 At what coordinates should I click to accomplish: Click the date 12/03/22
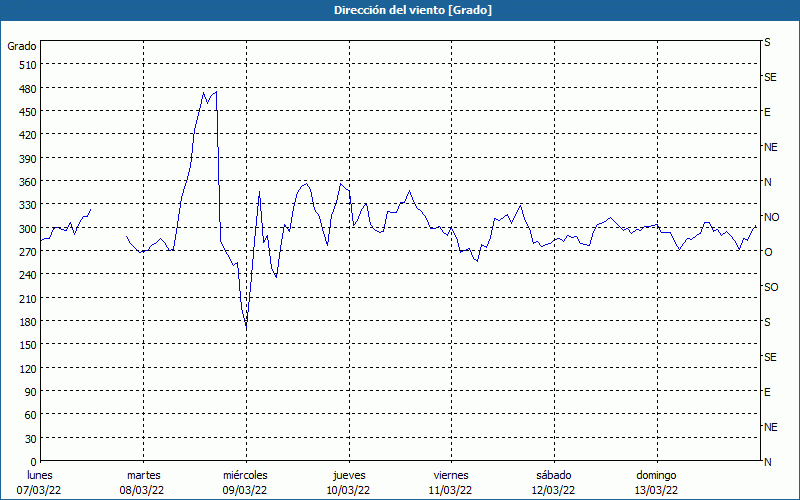point(553,490)
